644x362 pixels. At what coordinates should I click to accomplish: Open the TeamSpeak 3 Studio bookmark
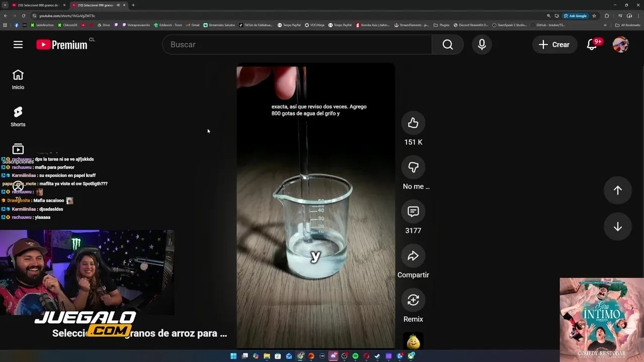point(510,25)
